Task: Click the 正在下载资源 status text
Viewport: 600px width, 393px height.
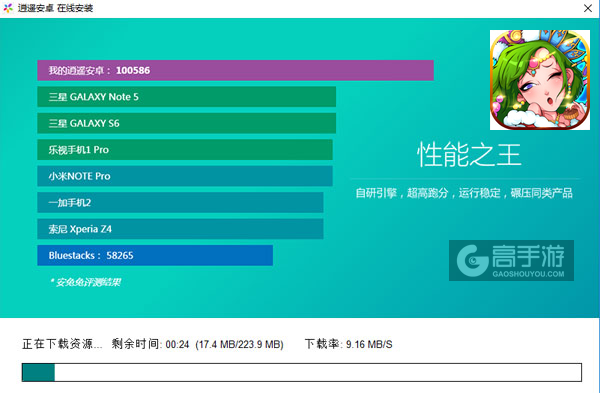Action: [x=62, y=344]
